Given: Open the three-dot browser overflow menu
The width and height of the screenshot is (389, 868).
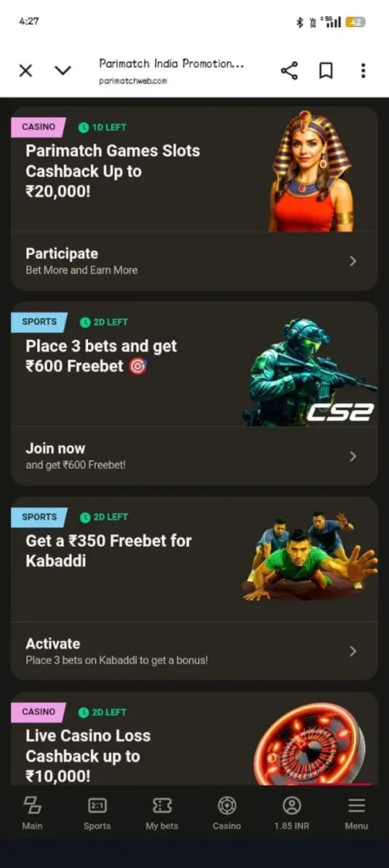Looking at the screenshot, I should 363,71.
